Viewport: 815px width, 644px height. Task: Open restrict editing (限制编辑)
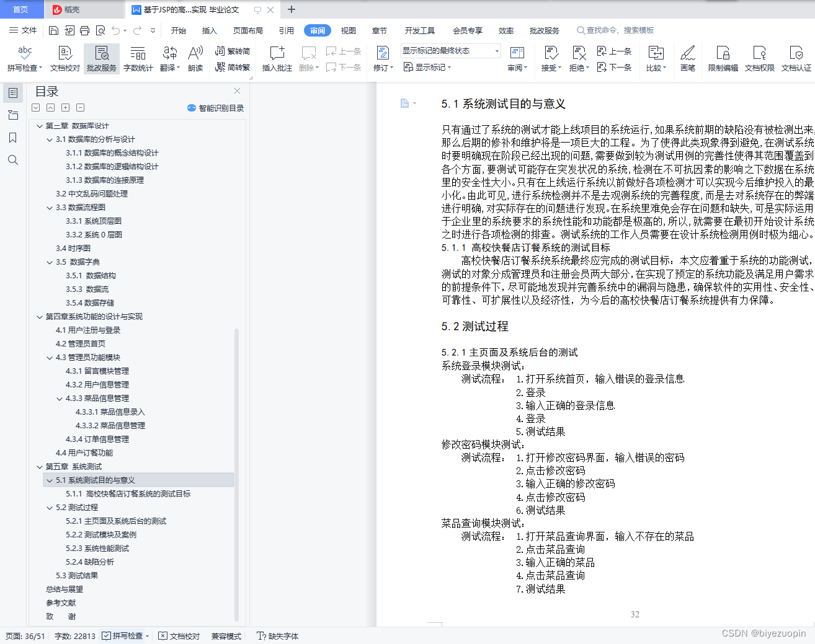(723, 58)
